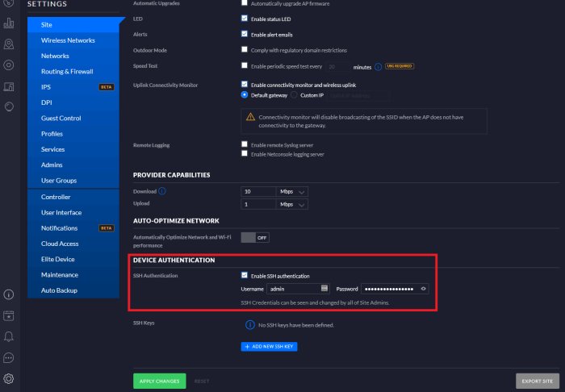Open the Events calendar star icon
565x392 pixels.
9,315
